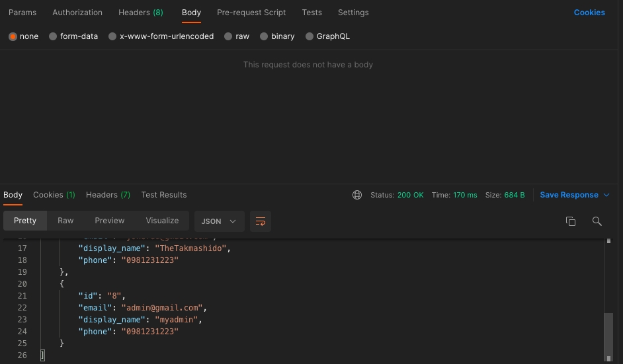The width and height of the screenshot is (623, 364).
Task: Open the Test Results tab
Action: click(x=164, y=195)
